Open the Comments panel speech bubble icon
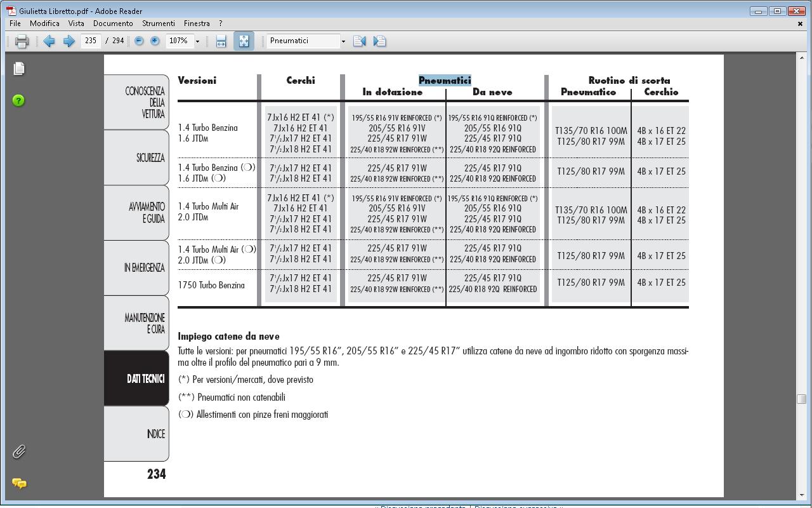 [19, 483]
